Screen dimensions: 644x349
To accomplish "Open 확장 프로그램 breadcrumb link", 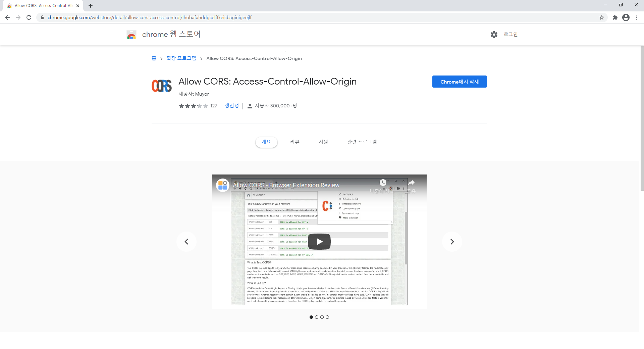I will (181, 58).
